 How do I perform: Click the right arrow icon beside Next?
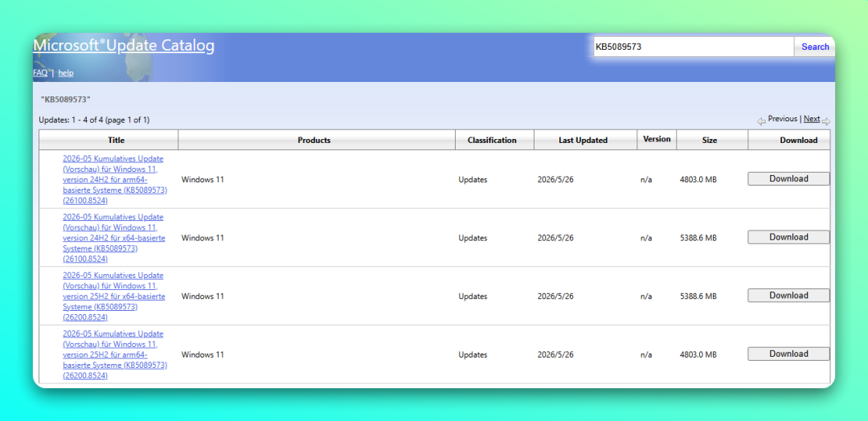coord(826,121)
